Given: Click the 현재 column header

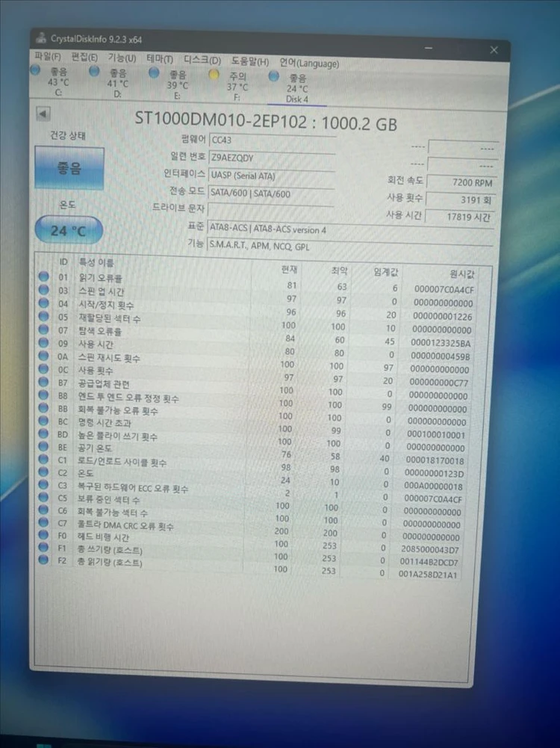Looking at the screenshot, I should pyautogui.click(x=289, y=270).
